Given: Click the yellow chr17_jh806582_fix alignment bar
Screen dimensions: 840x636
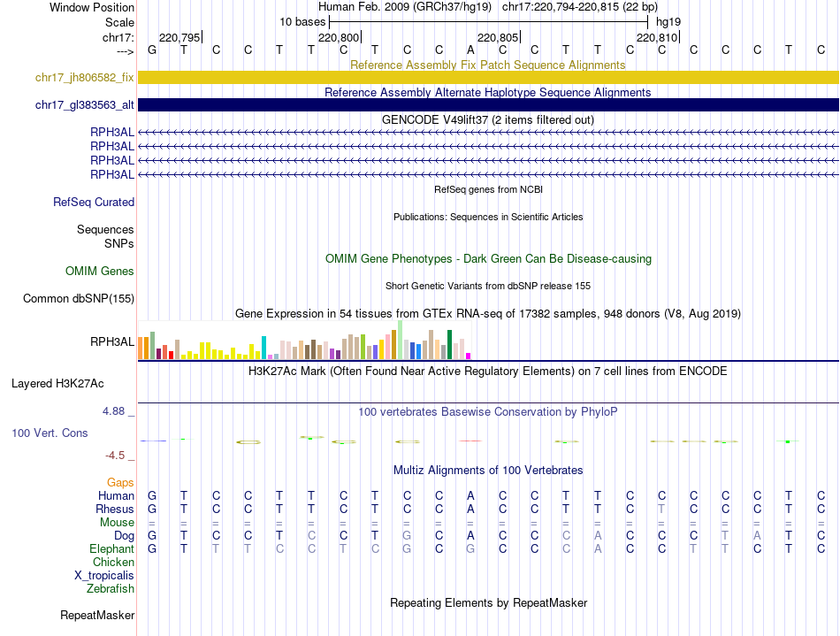Looking at the screenshot, I should pyautogui.click(x=488, y=77).
